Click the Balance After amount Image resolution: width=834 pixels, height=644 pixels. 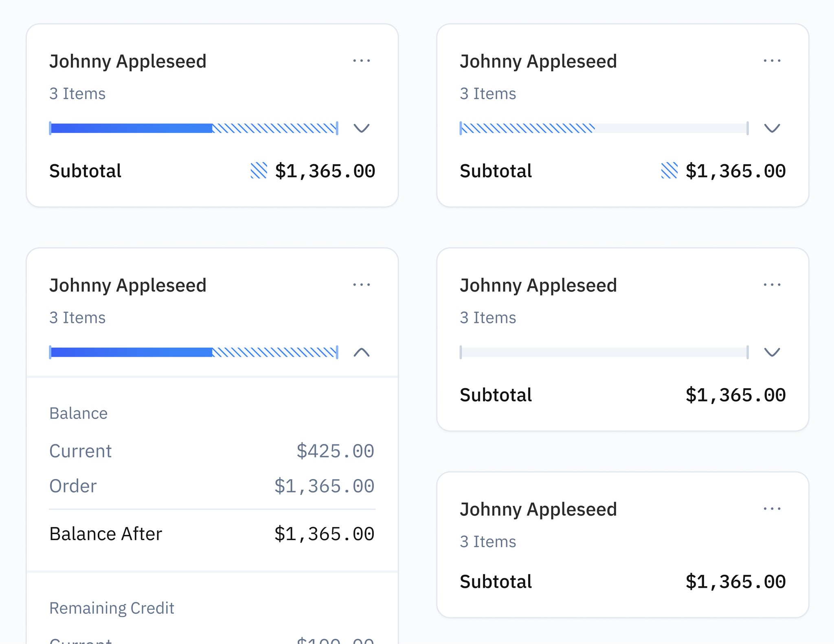324,534
